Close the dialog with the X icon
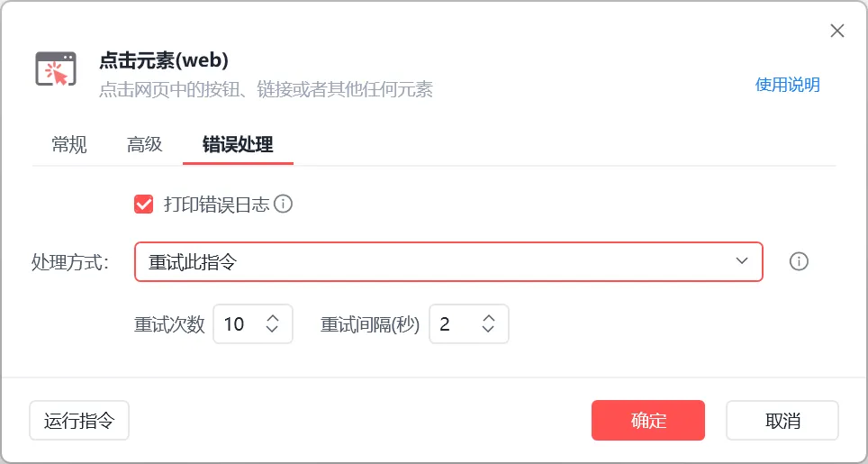The image size is (868, 464). pos(837,32)
